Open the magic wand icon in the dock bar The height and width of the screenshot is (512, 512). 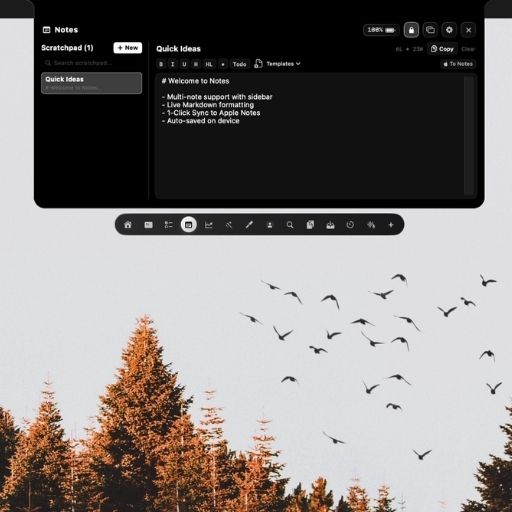point(229,225)
